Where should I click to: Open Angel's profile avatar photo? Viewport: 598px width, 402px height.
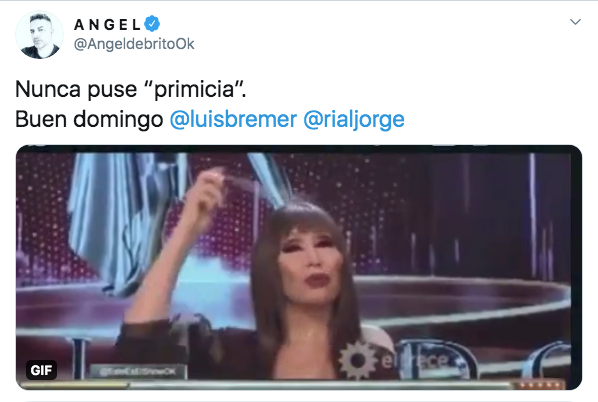[x=39, y=35]
